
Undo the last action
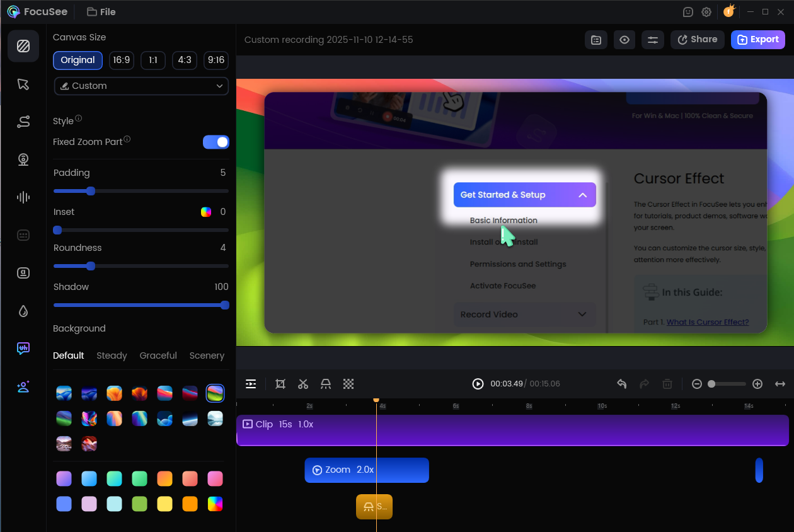pyautogui.click(x=621, y=384)
